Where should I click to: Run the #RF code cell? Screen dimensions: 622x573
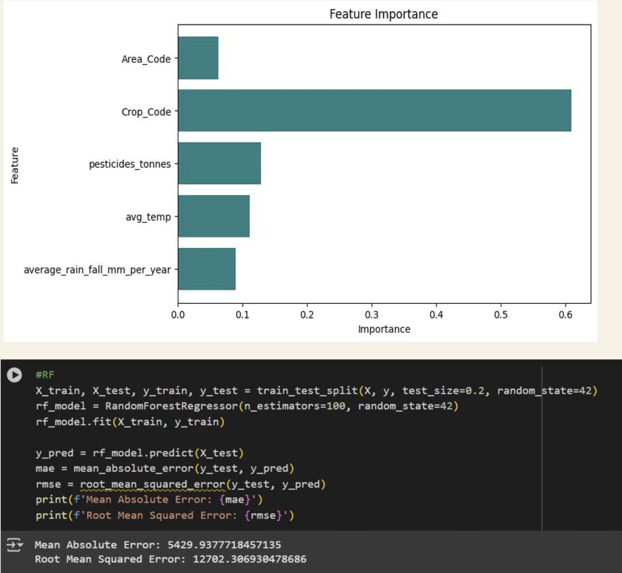pyautogui.click(x=14, y=375)
